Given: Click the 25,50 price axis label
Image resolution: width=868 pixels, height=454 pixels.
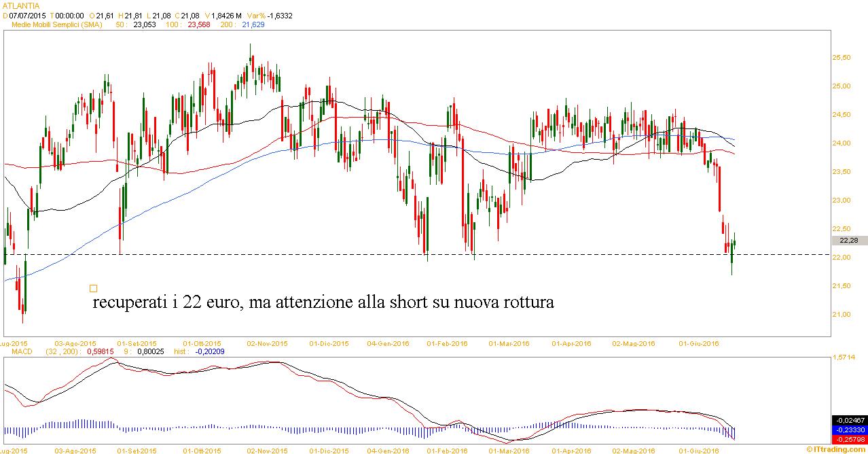Looking at the screenshot, I should point(842,58).
